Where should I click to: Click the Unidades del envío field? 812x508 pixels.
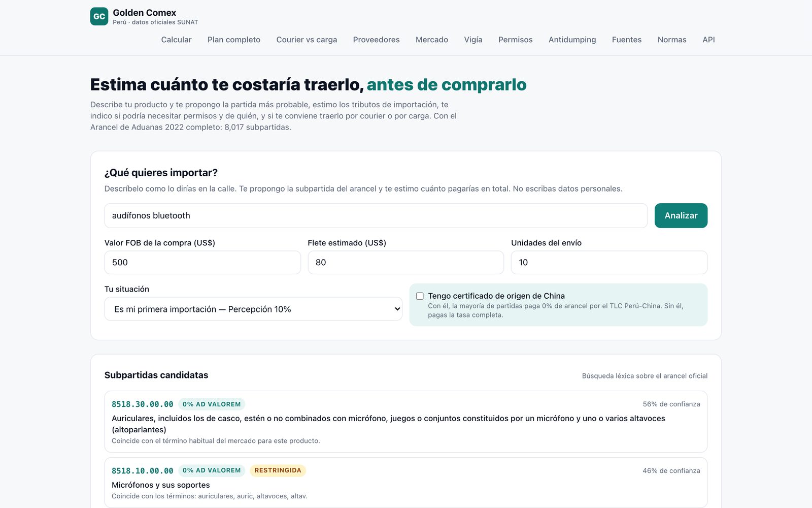click(609, 262)
